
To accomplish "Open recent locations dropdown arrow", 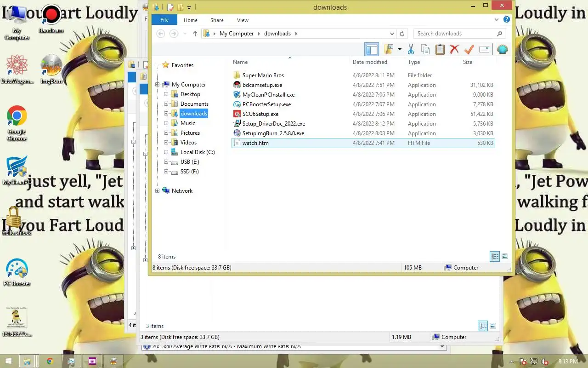I will pos(185,34).
